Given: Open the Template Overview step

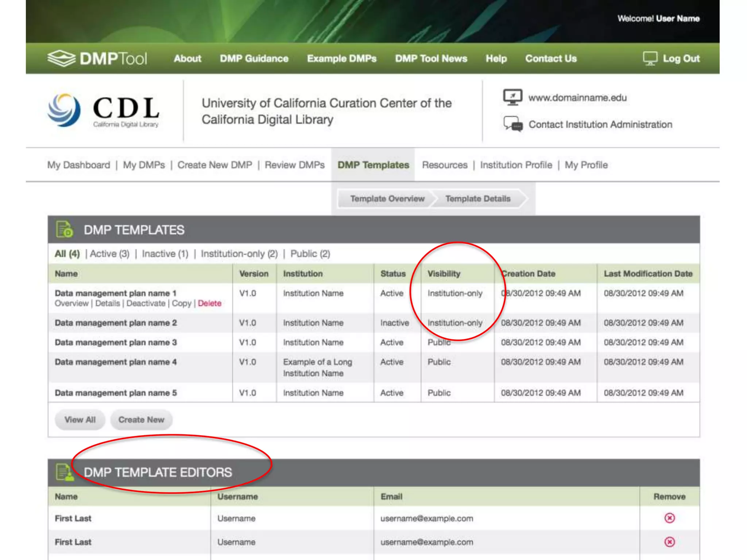Looking at the screenshot, I should coord(387,199).
